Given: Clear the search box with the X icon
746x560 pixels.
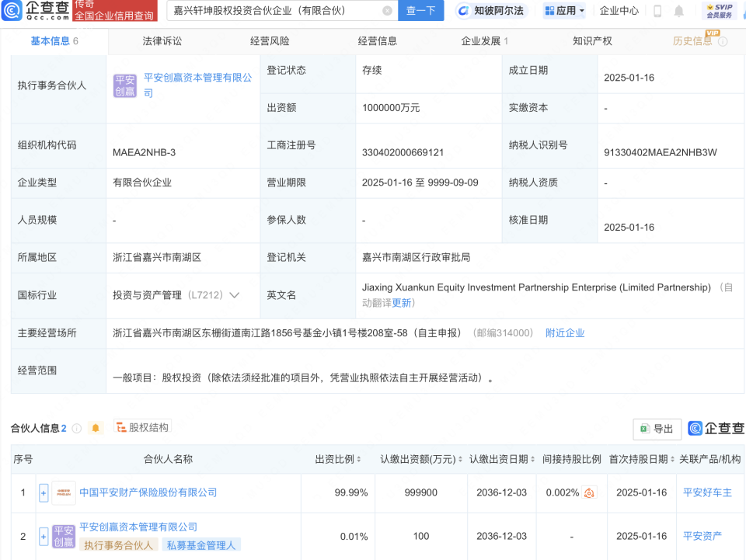Looking at the screenshot, I should (387, 11).
